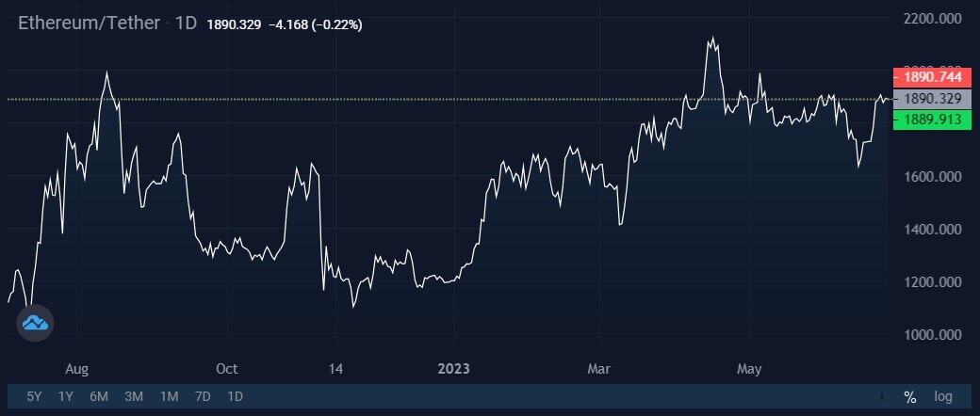
Task: Open the TradingView cloud logo icon
Action: pos(35,323)
